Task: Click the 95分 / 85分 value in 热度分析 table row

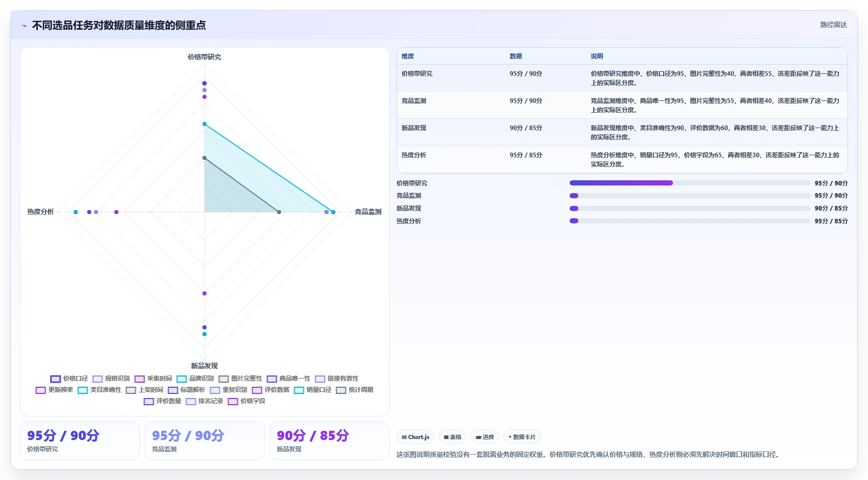Action: coord(526,155)
